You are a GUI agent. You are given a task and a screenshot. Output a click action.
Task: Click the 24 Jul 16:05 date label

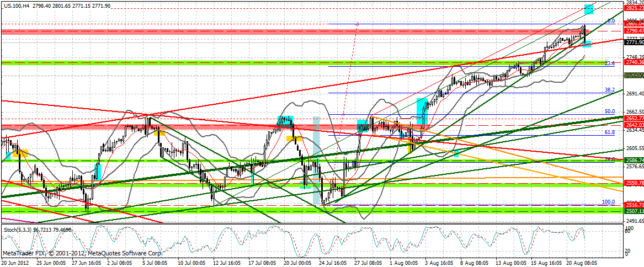[x=332, y=263]
